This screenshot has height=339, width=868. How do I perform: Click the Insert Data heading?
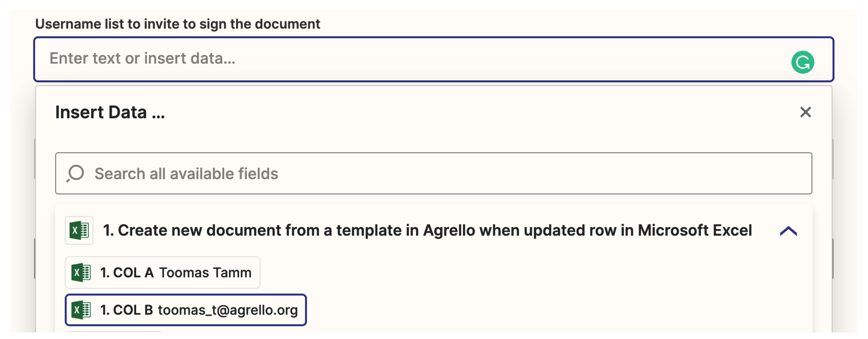110,112
